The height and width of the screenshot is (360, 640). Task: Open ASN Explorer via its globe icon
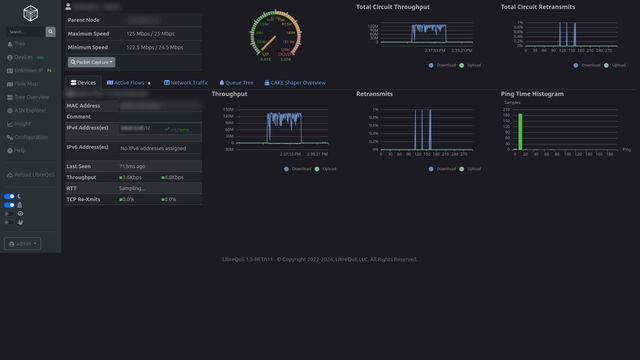pos(10,111)
